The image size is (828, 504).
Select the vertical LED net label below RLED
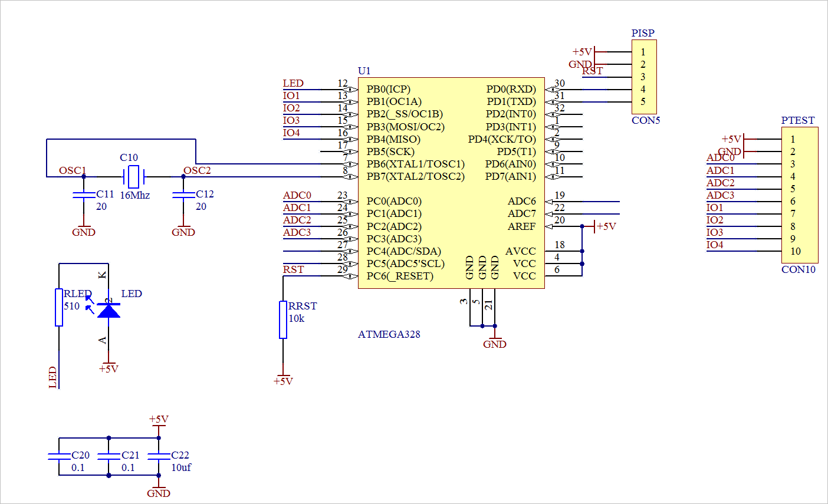click(52, 377)
